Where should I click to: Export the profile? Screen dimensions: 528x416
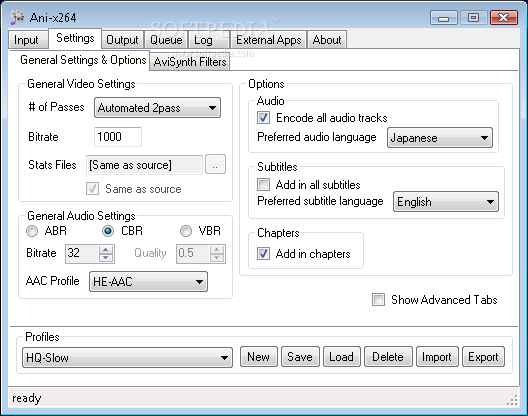483,357
